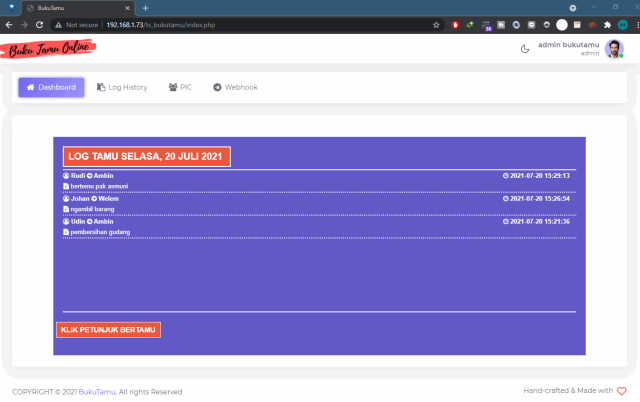Open the browser extensions puzzle icon
This screenshot has height=402, width=640.
pyautogui.click(x=607, y=25)
